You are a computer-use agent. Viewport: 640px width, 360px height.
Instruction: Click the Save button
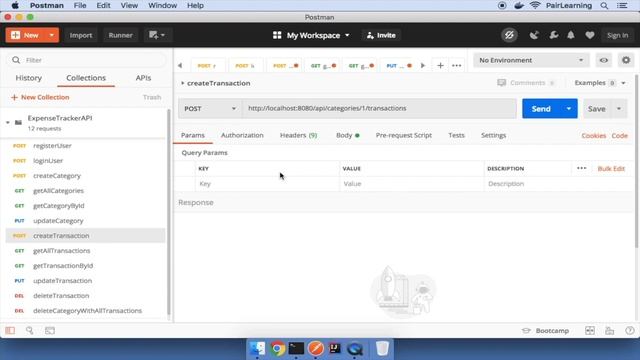pyautogui.click(x=597, y=109)
